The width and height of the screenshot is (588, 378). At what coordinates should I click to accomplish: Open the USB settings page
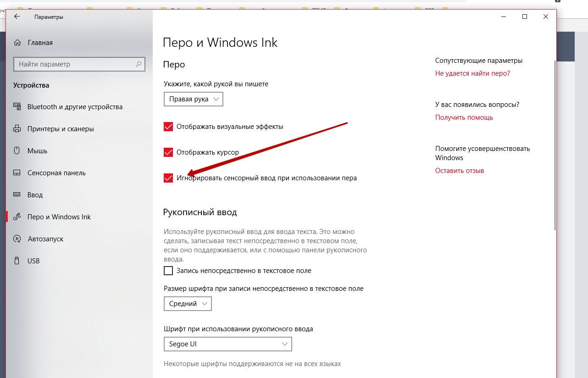pos(33,261)
